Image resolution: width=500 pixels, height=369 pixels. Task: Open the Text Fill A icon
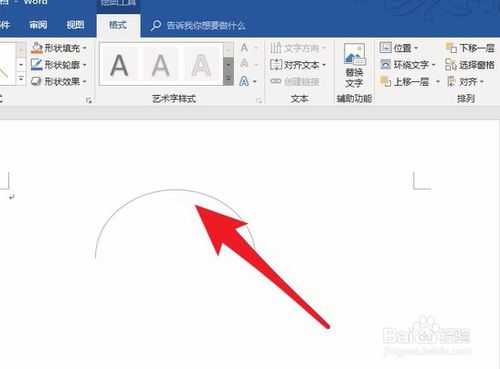click(x=244, y=48)
